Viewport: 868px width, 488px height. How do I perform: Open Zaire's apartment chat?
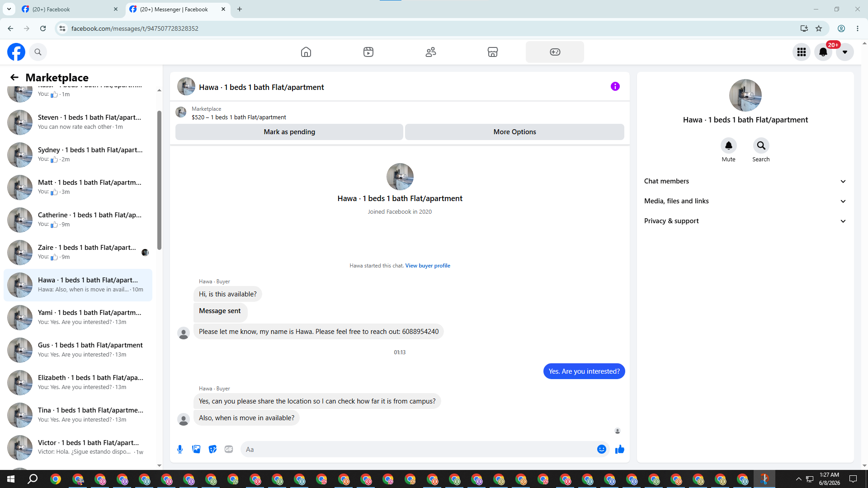(78, 252)
